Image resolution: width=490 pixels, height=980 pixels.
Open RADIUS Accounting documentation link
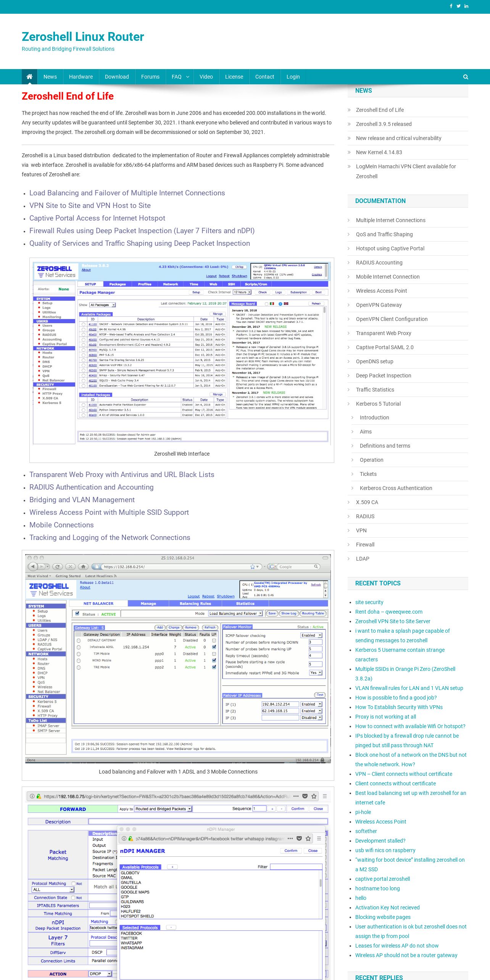(379, 263)
